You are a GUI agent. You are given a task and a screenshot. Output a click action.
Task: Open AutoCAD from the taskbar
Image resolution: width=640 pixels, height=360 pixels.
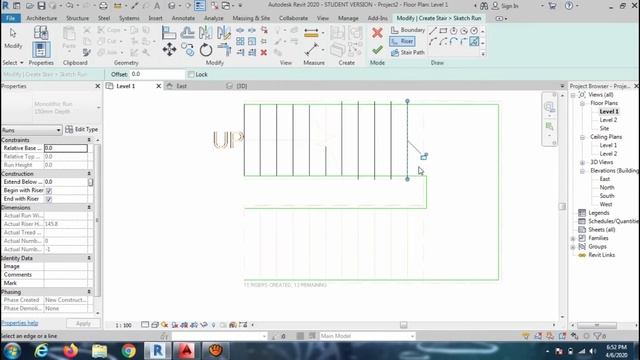(x=186, y=351)
